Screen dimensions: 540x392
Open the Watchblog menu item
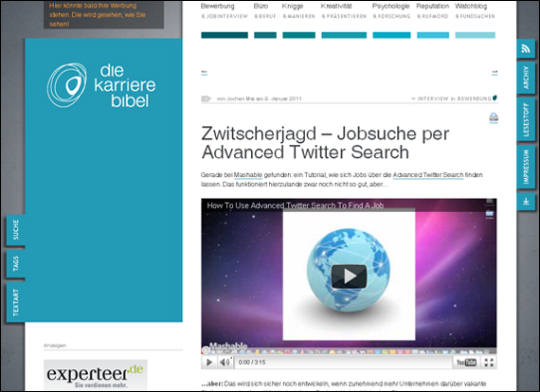[471, 7]
